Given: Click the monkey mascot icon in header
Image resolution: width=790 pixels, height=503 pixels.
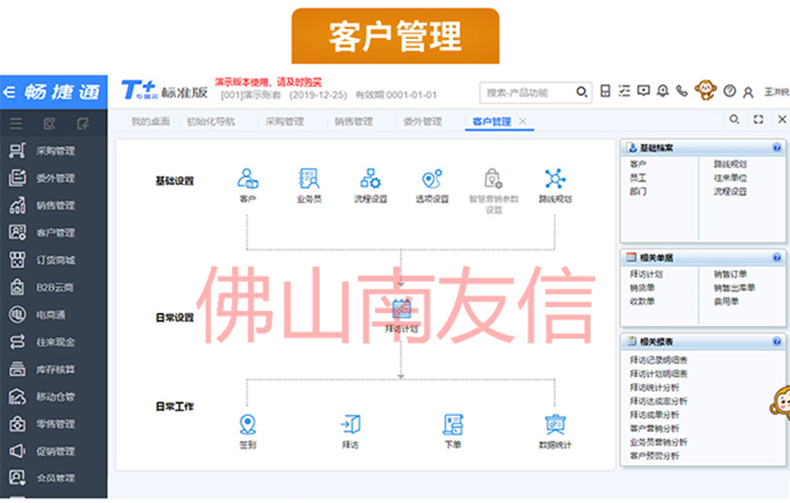Looking at the screenshot, I should (705, 90).
